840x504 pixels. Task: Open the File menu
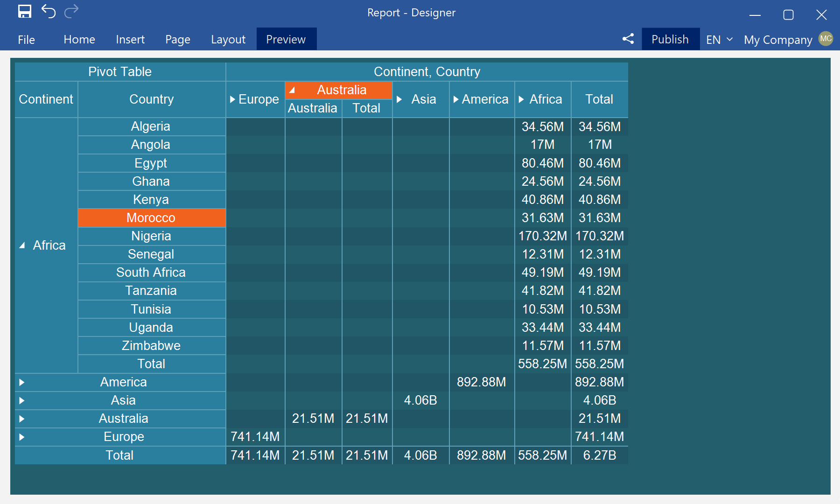(x=27, y=39)
